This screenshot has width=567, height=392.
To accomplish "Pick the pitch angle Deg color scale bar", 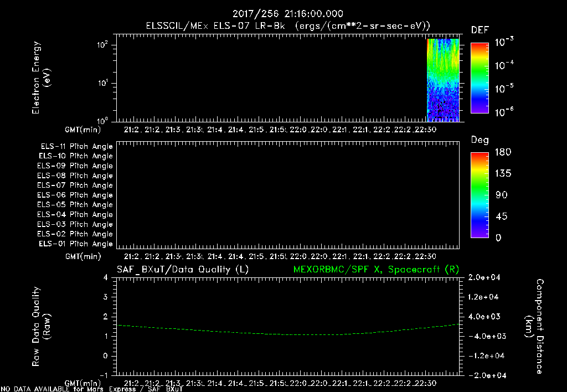I will tap(480, 195).
